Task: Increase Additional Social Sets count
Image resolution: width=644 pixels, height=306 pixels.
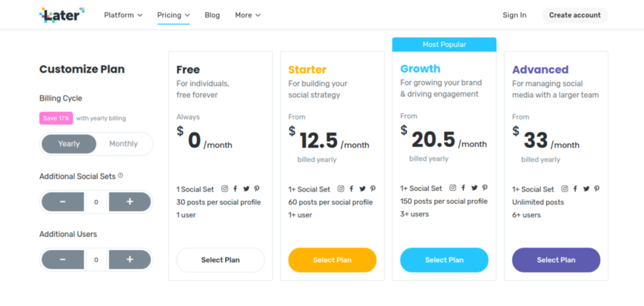Action: coord(130,201)
